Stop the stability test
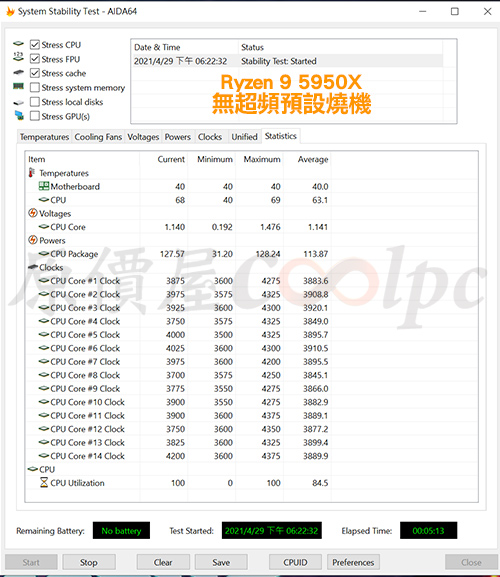Viewport: 500px width, 577px height. (89, 562)
